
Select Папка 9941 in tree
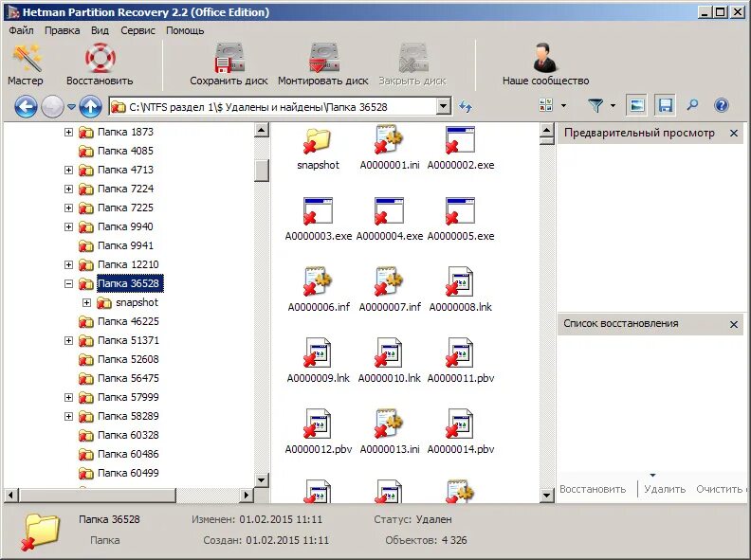[x=125, y=246]
